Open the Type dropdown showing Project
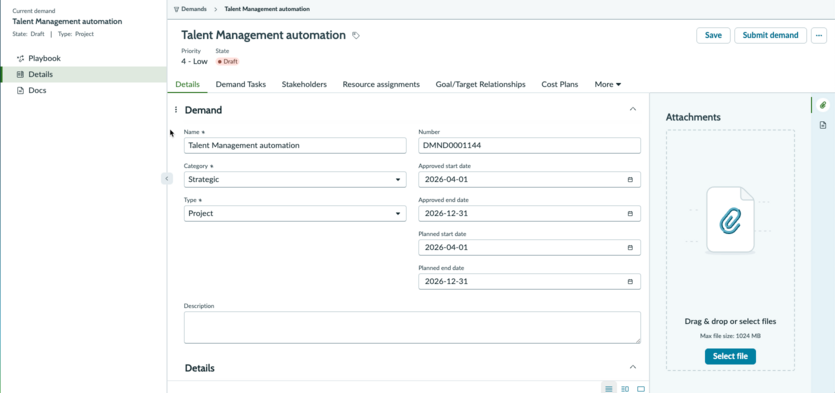This screenshot has width=835, height=393. click(295, 214)
